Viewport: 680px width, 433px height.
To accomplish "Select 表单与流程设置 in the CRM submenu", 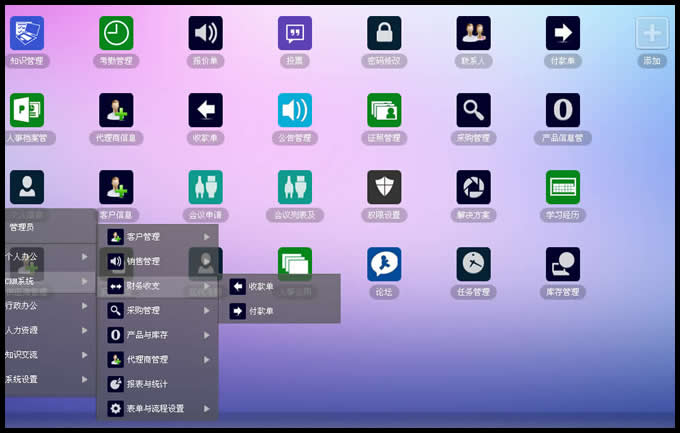I will click(x=158, y=408).
